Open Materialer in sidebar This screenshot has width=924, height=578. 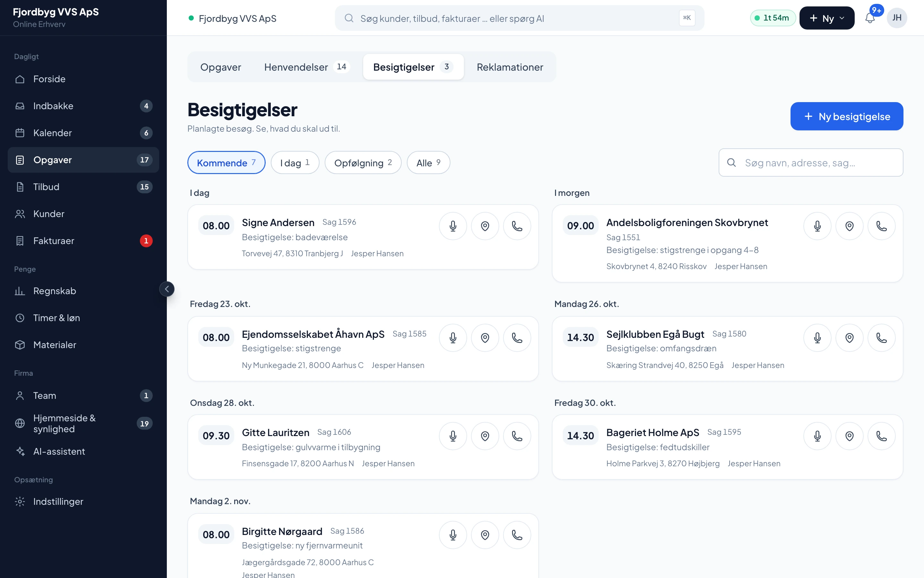[x=83, y=345]
